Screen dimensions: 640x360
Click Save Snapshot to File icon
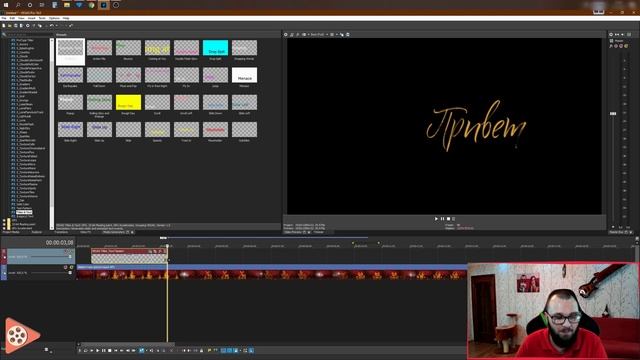click(x=348, y=35)
